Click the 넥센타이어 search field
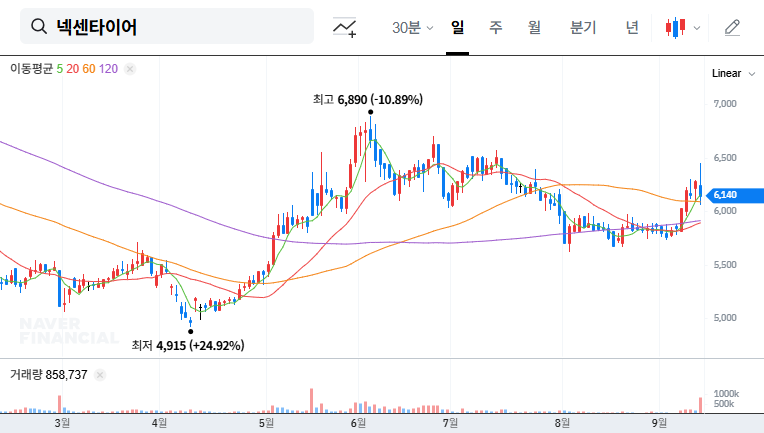Viewport: 764px width, 433px height. [167, 26]
